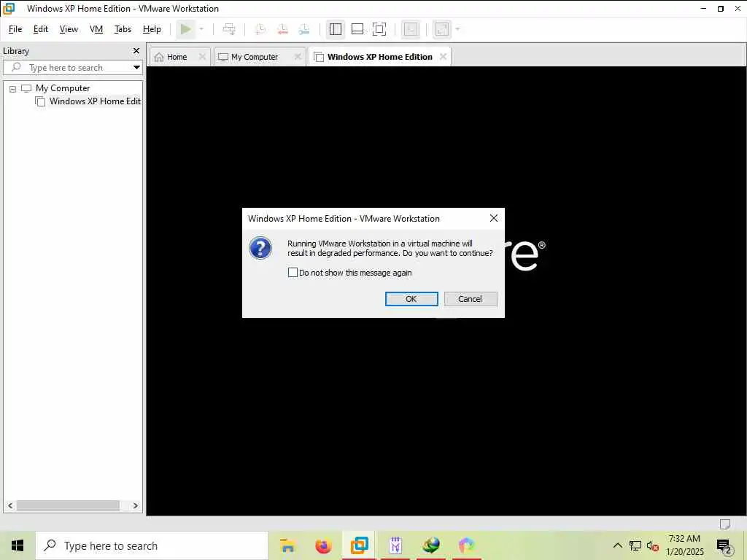Image resolution: width=747 pixels, height=560 pixels.
Task: Click the notepad app taskbar icon
Action: pos(395,545)
